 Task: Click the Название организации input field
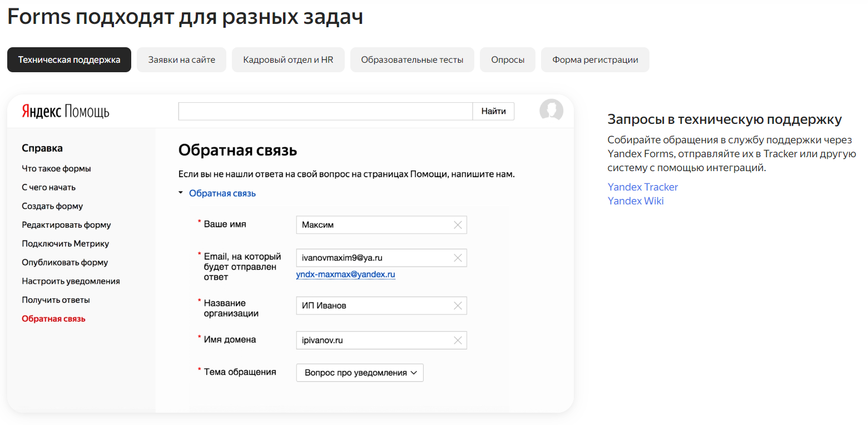381,306
